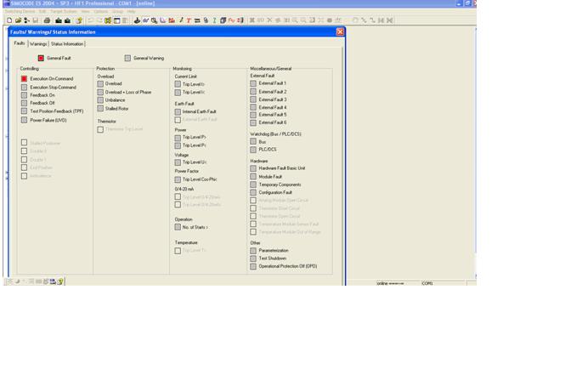
Task: Click the COM1 status bar entry
Action: pyautogui.click(x=427, y=283)
